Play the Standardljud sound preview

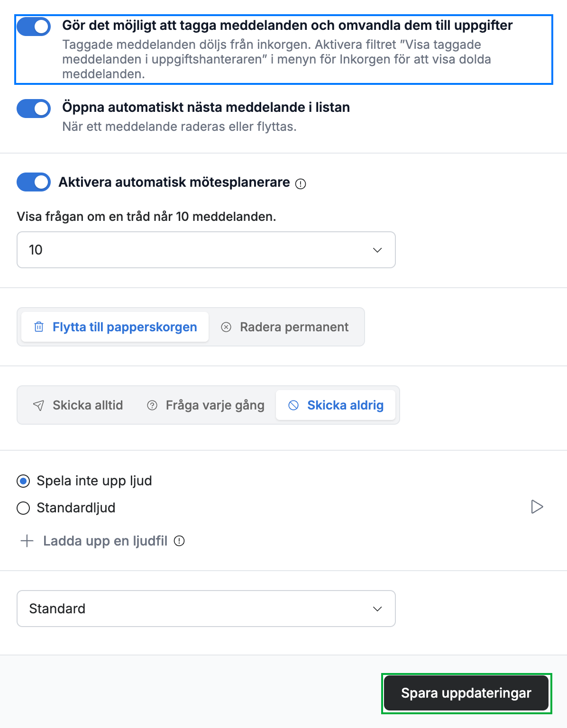537,507
